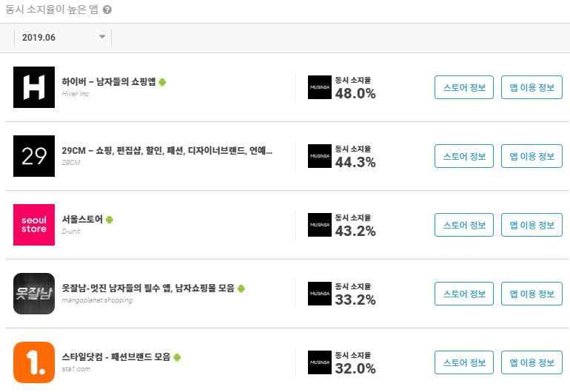Open 스토어 정보 for Hiver
The image size is (570, 392).
[464, 87]
